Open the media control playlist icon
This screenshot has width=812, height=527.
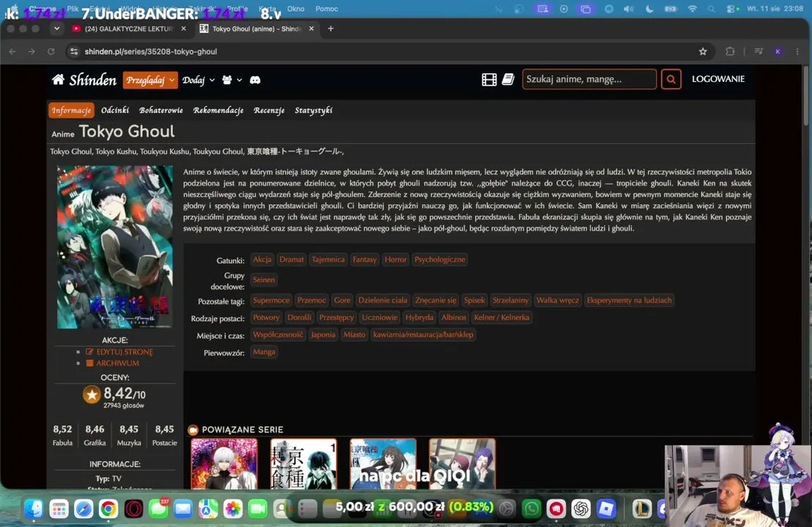coord(759,51)
